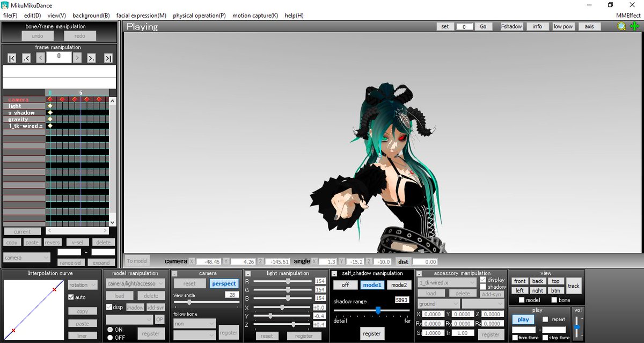Toggle the accessory display checkbox
Viewport: 644px width, 343px height.
pos(483,280)
